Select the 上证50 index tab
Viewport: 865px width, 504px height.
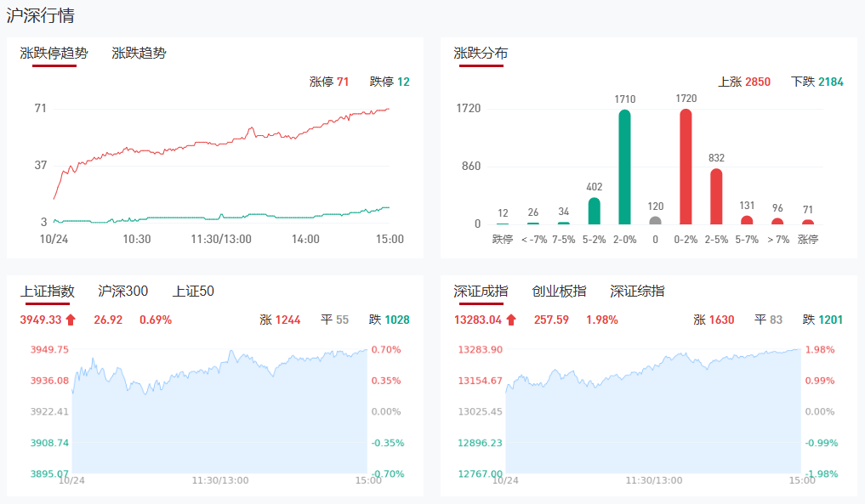(193, 292)
